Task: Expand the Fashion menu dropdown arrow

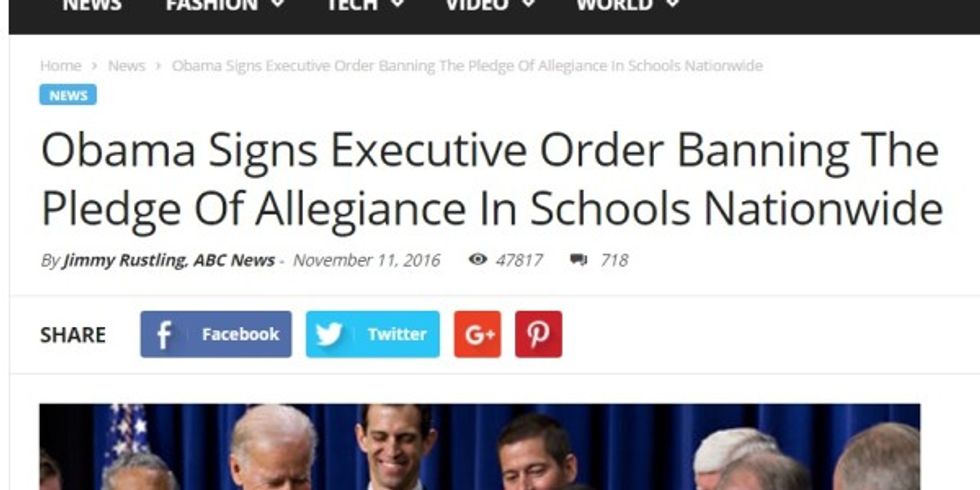Action: [278, 4]
